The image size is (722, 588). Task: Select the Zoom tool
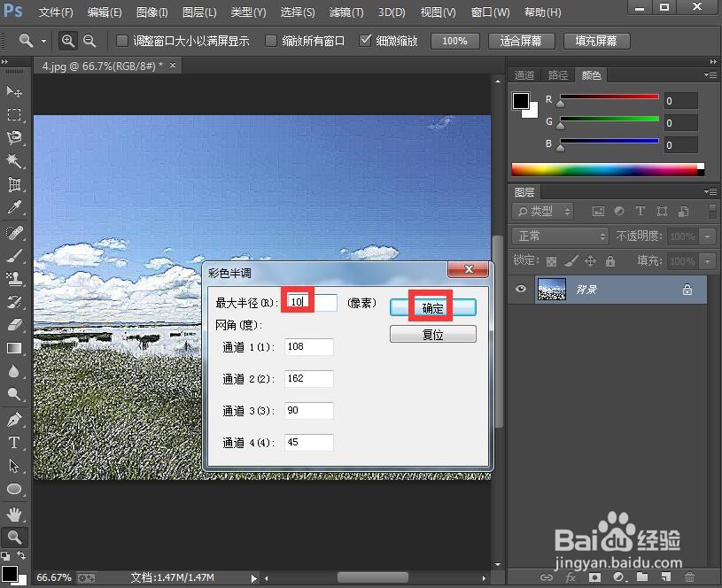pos(12,537)
